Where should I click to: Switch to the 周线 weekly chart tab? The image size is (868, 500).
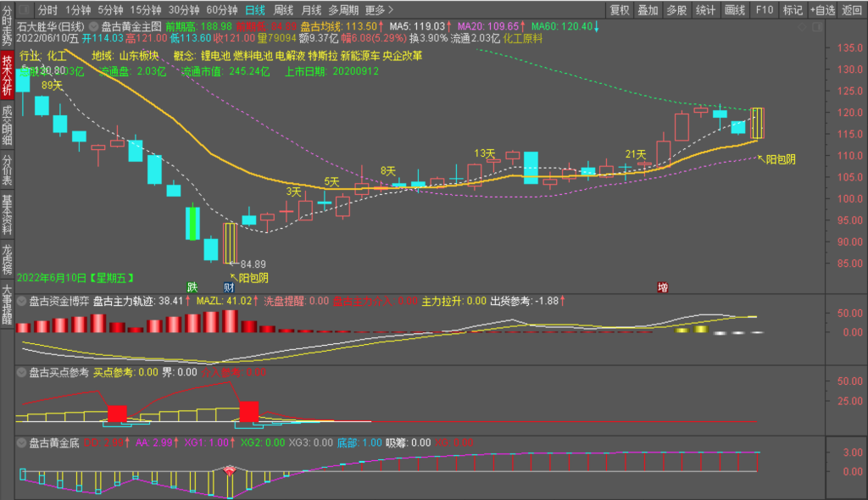click(x=283, y=10)
